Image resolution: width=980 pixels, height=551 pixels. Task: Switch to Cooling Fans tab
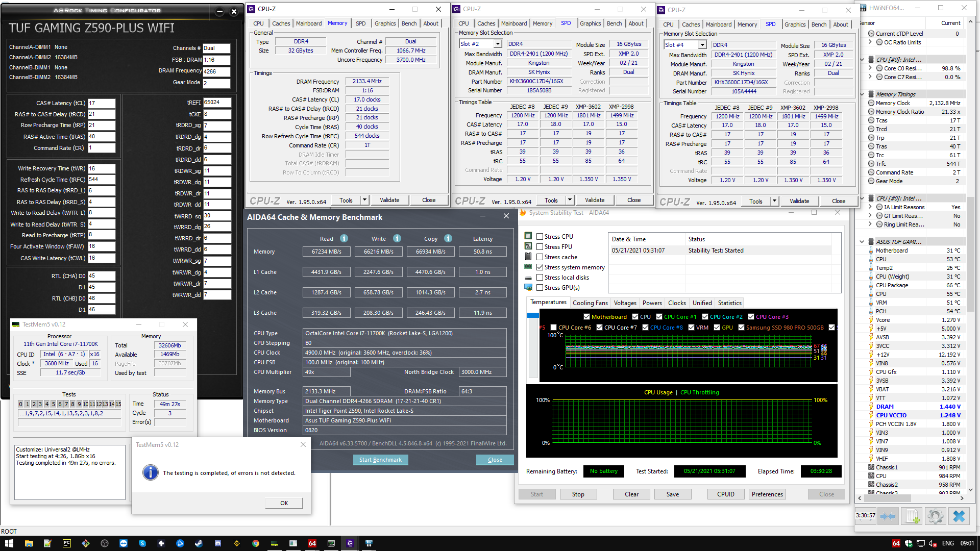click(590, 303)
